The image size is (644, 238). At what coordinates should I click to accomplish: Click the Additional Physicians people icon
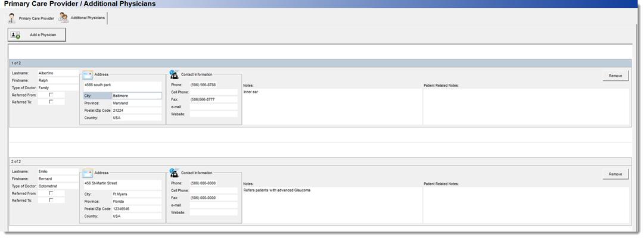coord(63,18)
